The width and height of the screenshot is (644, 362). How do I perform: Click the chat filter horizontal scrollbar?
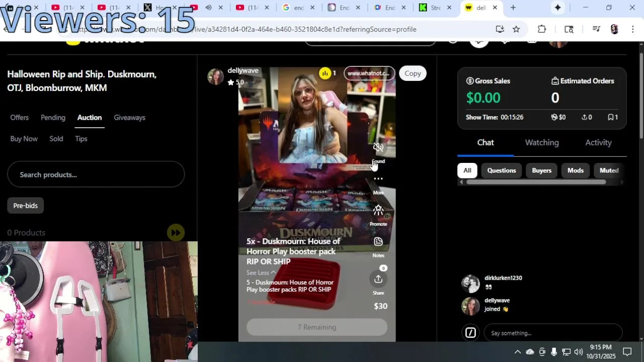(536, 182)
